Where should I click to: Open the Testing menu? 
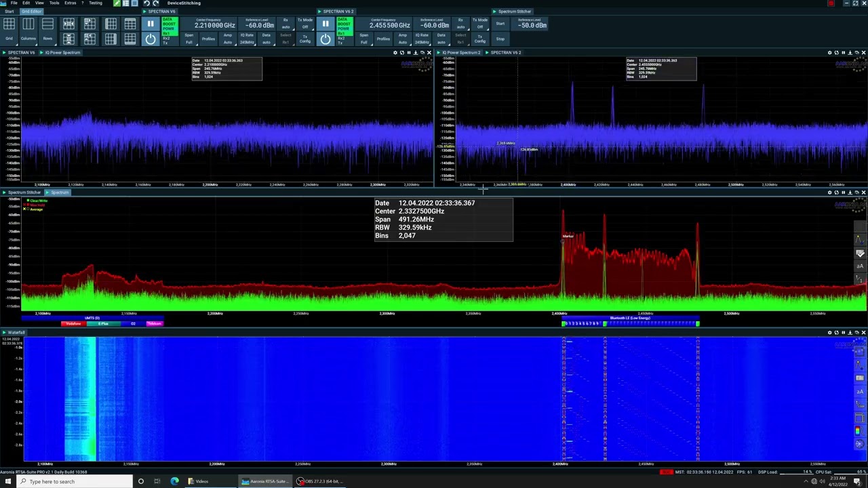[x=96, y=3]
